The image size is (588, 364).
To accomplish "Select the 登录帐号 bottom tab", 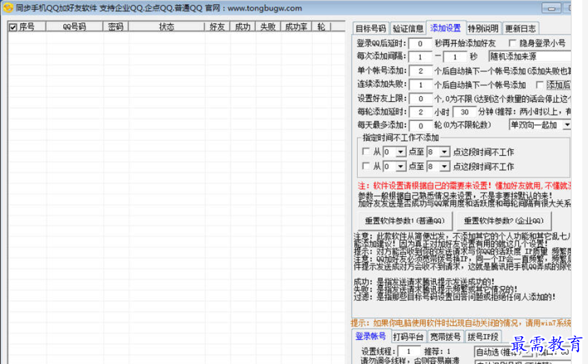I will 371,336.
